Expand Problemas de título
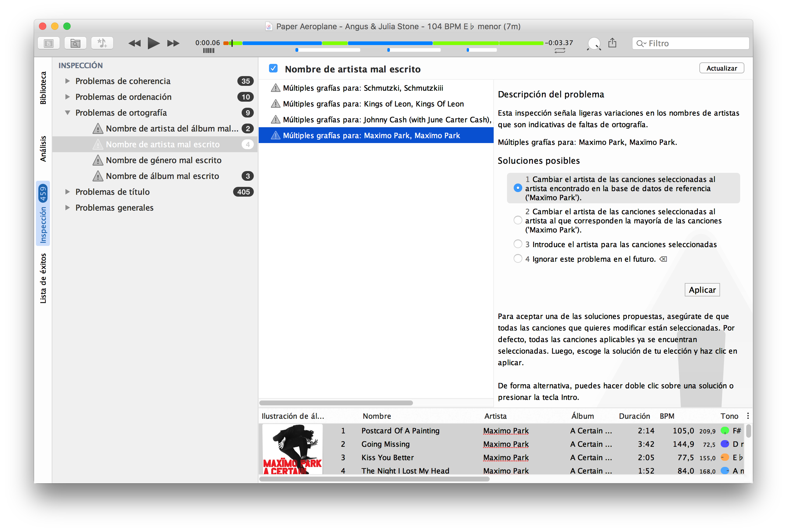 click(x=67, y=192)
